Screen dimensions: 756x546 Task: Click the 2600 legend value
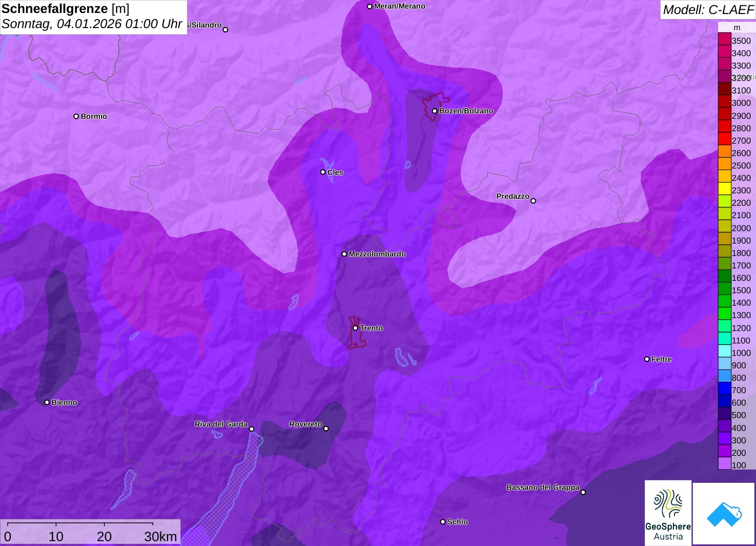click(x=741, y=153)
